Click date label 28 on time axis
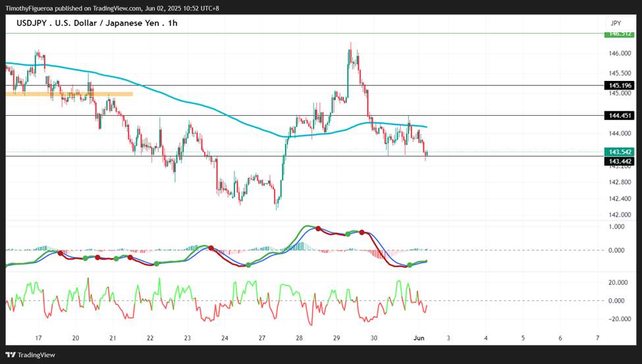The image size is (642, 364). (300, 338)
